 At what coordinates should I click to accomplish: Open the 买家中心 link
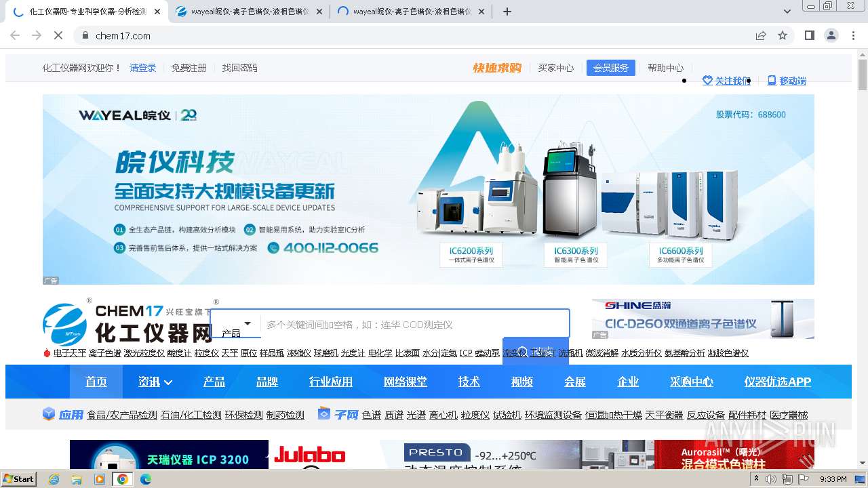556,68
